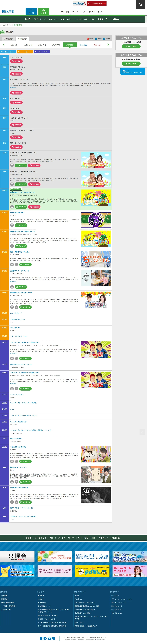Click メッセージ button for やすひろの京も安泰

pos(21,225)
